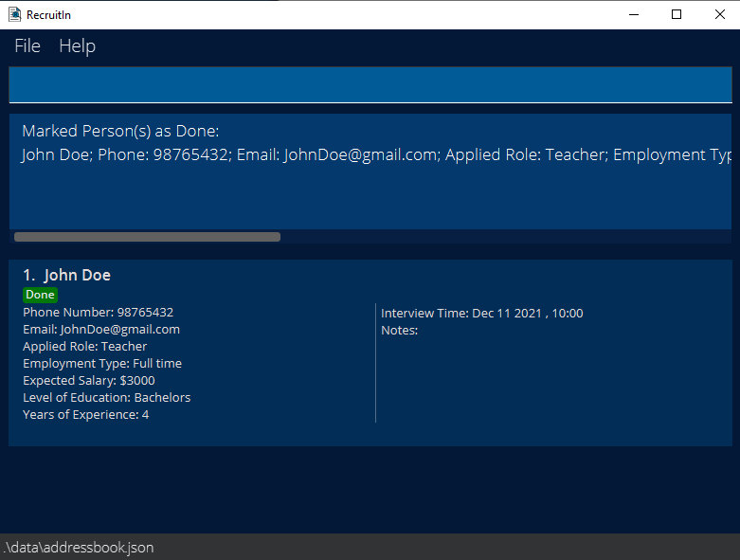Click the .\data\addressbook.json status bar path
This screenshot has width=740, height=560.
tap(79, 548)
